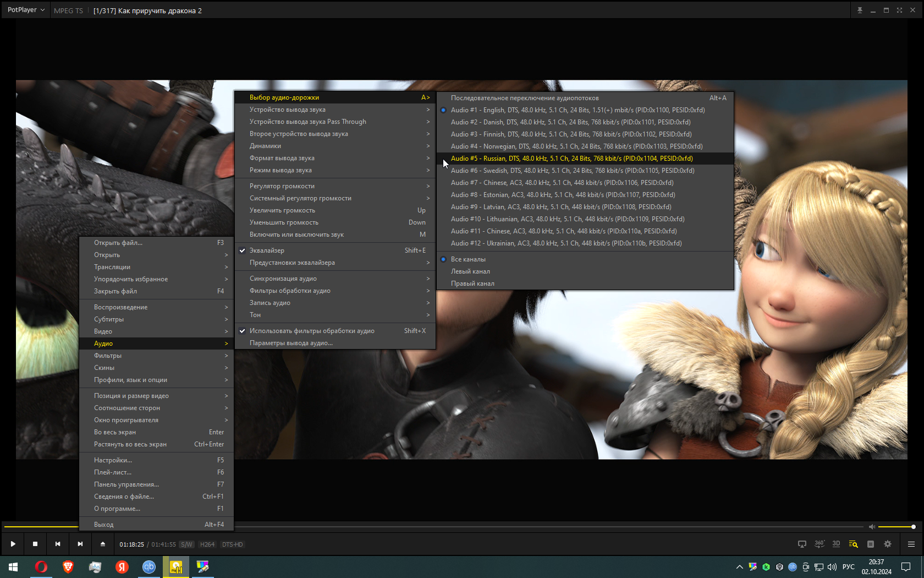Adjust the volume slider
The width and height of the screenshot is (924, 578).
pyautogui.click(x=896, y=527)
